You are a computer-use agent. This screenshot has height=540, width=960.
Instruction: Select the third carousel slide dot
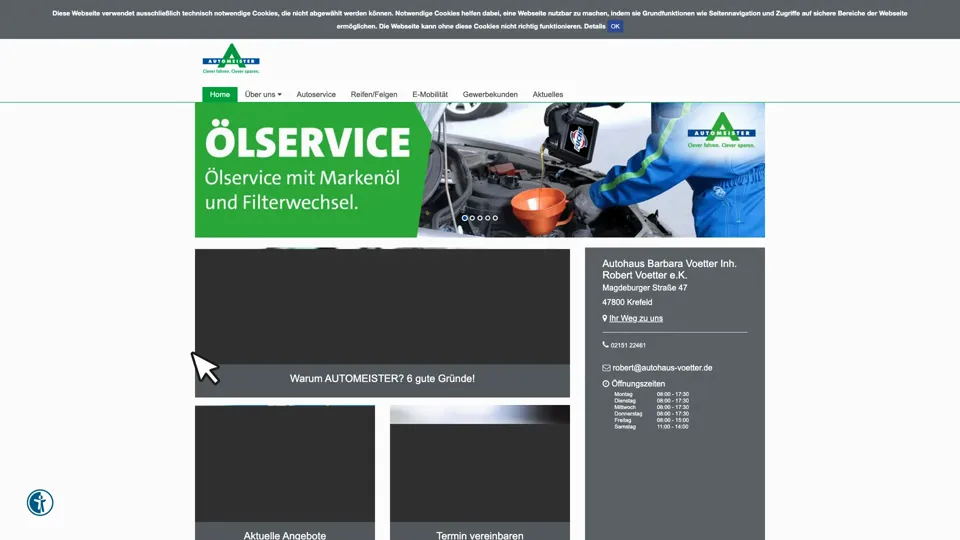pyautogui.click(x=480, y=218)
